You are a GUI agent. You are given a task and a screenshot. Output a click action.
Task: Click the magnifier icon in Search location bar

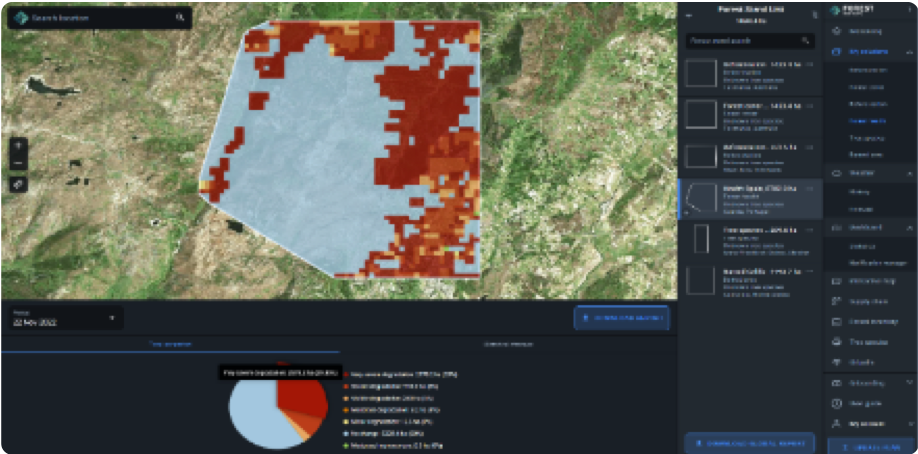tap(180, 18)
